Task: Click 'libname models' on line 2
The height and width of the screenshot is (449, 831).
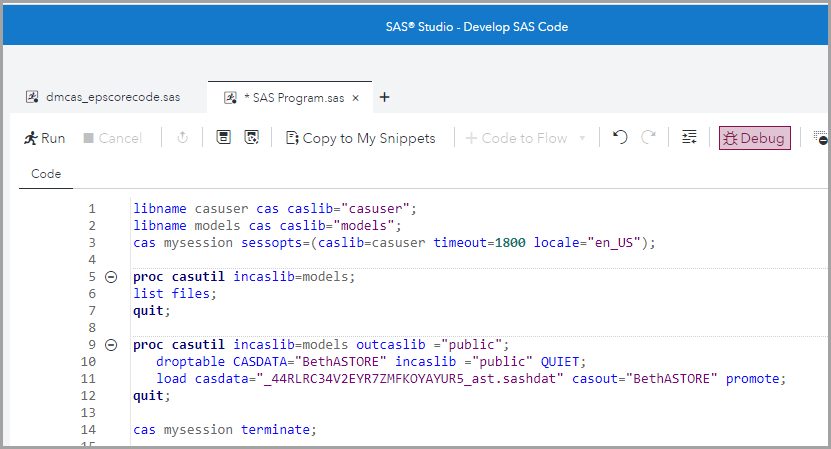Action: [187, 226]
